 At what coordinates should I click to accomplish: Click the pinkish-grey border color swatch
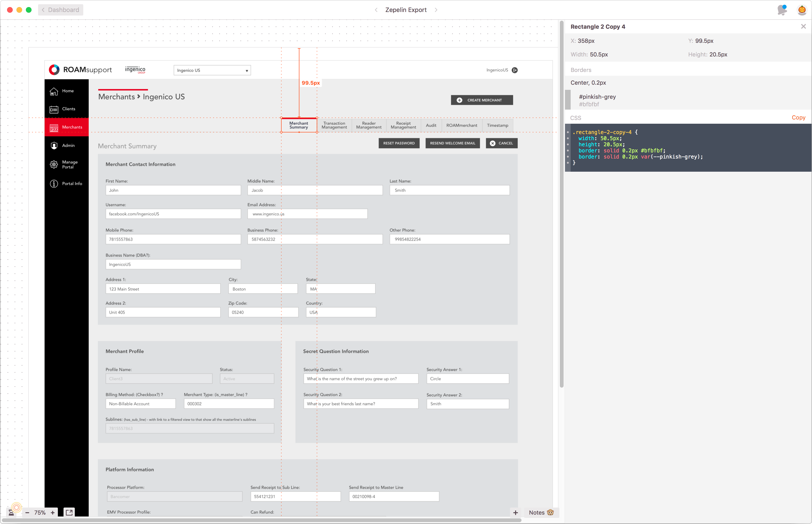point(568,100)
